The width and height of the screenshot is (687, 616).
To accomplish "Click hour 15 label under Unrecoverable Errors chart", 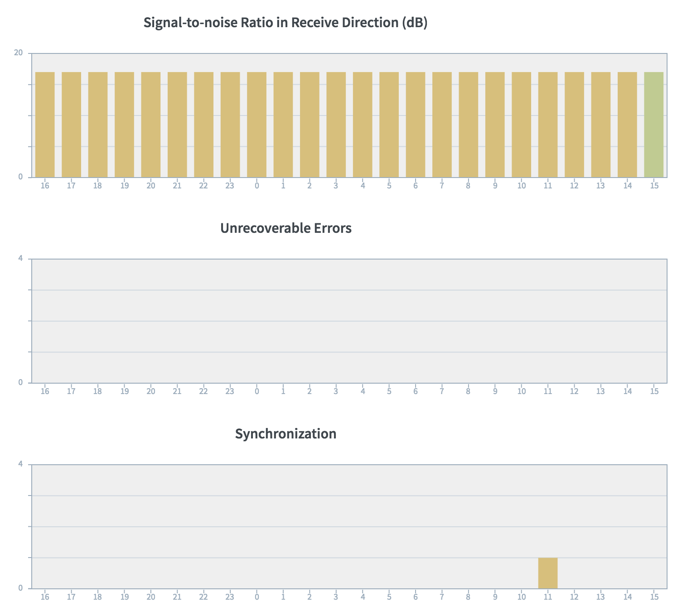I will 654,391.
